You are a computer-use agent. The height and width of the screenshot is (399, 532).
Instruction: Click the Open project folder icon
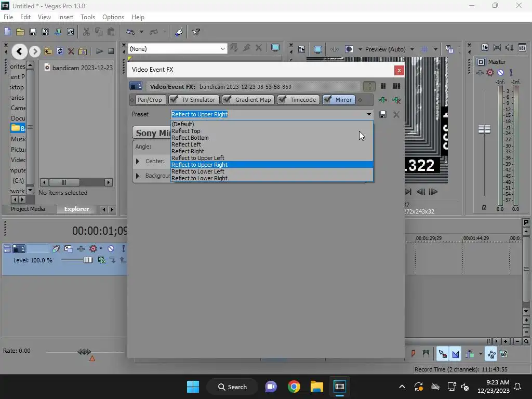click(20, 32)
